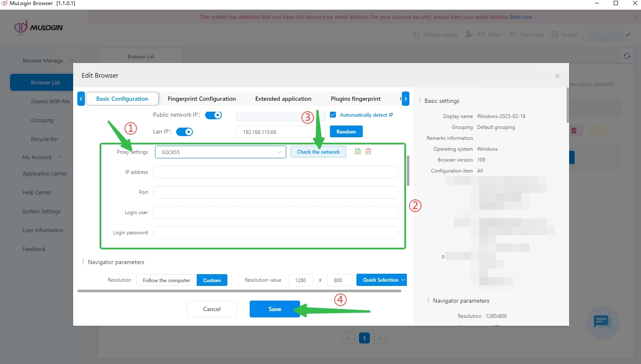This screenshot has height=364, width=641.
Task: Switch to Fingerprint Configuration tab
Action: coord(201,99)
